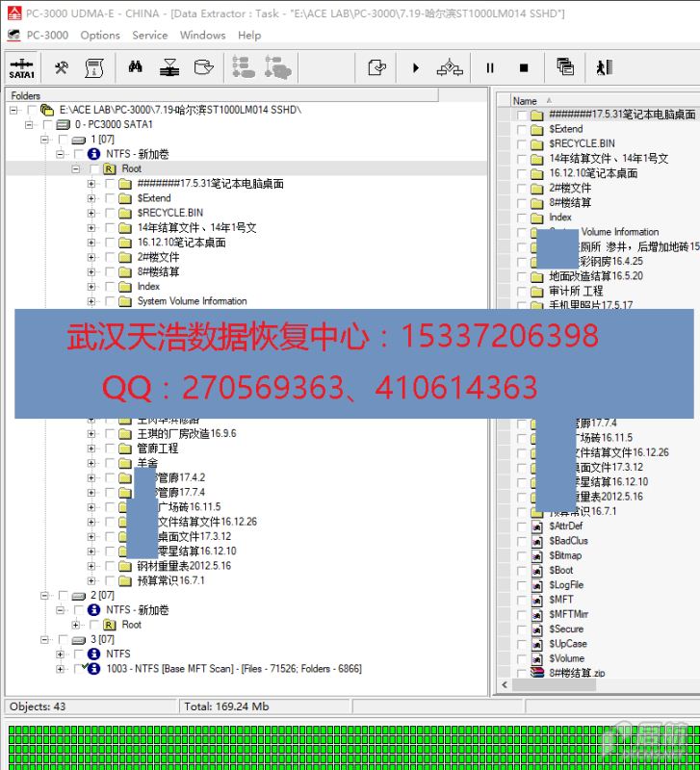This screenshot has height=770, width=700.
Task: Check the $RECYCLE.BIN folder checkbox in tree
Action: click(109, 214)
